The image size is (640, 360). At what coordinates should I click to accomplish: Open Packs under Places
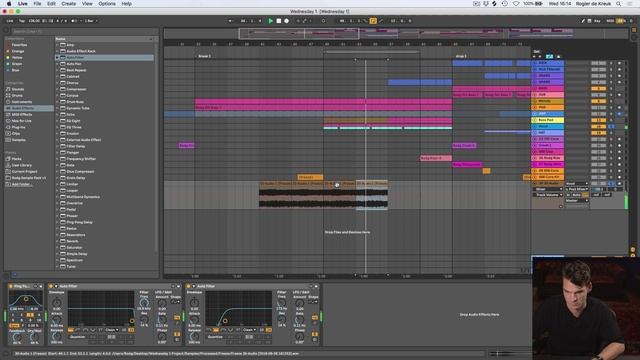coord(17,159)
